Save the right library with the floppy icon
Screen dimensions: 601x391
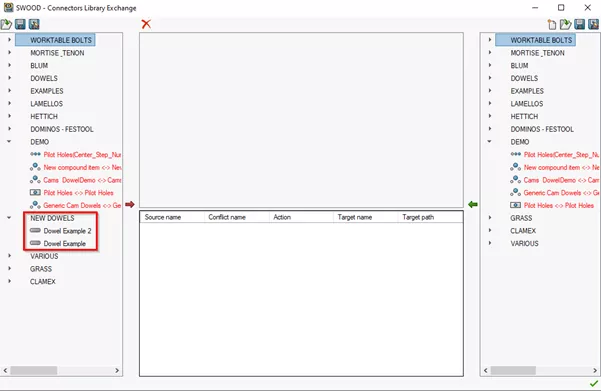click(580, 25)
